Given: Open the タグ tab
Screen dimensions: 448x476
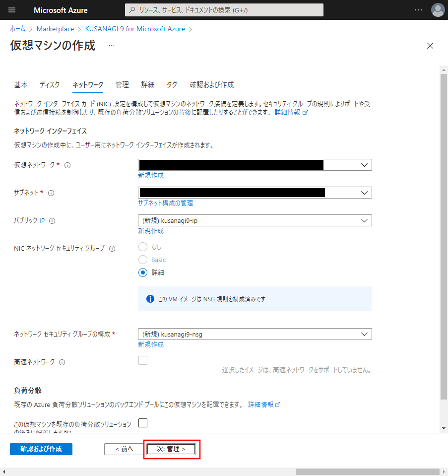Looking at the screenshot, I should point(172,85).
